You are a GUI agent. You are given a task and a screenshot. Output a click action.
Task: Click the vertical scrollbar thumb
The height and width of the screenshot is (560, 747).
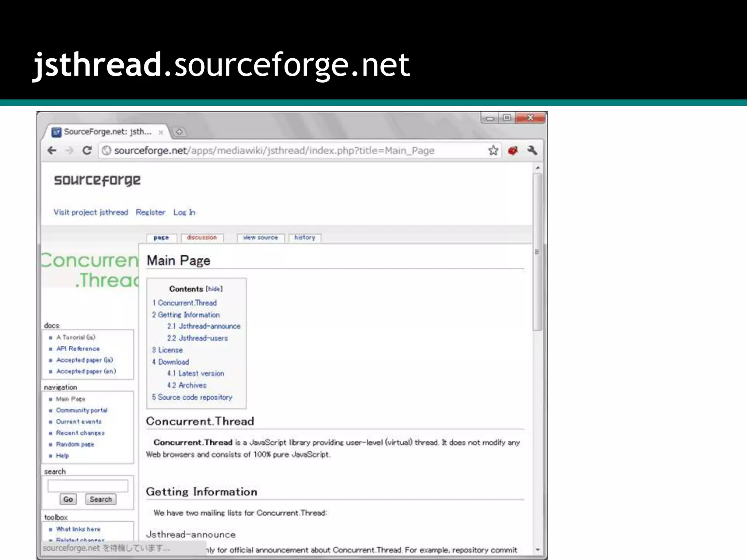click(x=538, y=252)
